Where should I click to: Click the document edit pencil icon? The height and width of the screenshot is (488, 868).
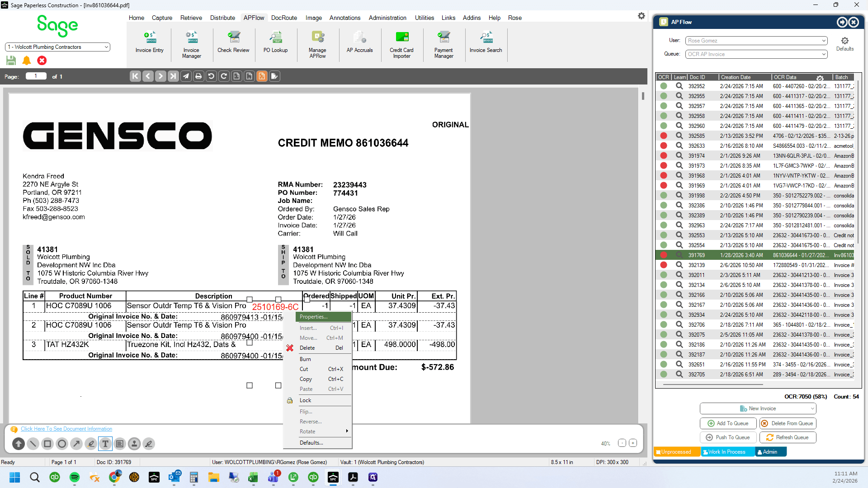(274, 76)
